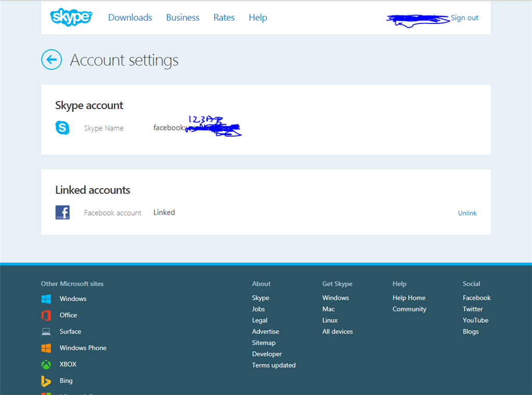Open the Help menu in header
This screenshot has height=395, width=532.
click(258, 18)
